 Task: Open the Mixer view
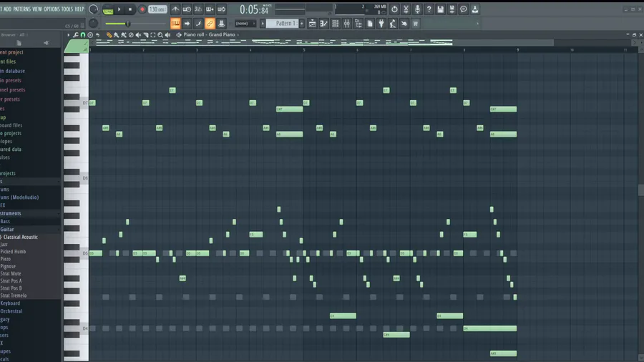point(346,24)
